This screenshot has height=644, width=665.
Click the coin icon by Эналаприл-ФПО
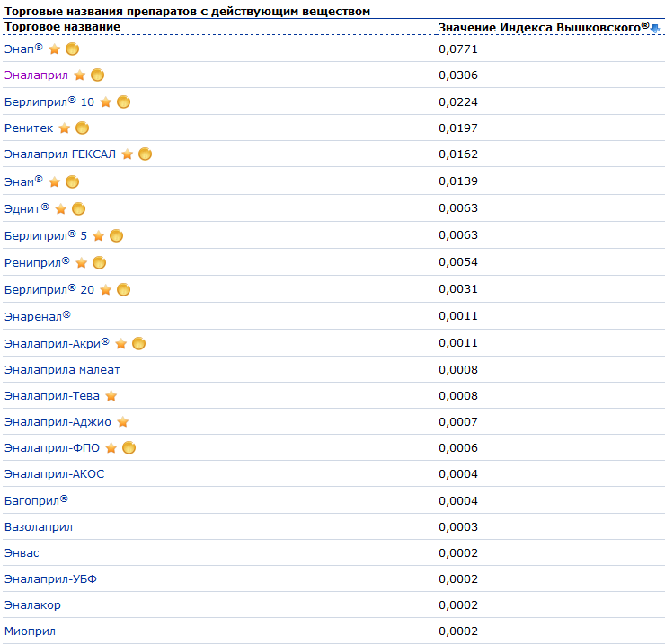click(129, 447)
